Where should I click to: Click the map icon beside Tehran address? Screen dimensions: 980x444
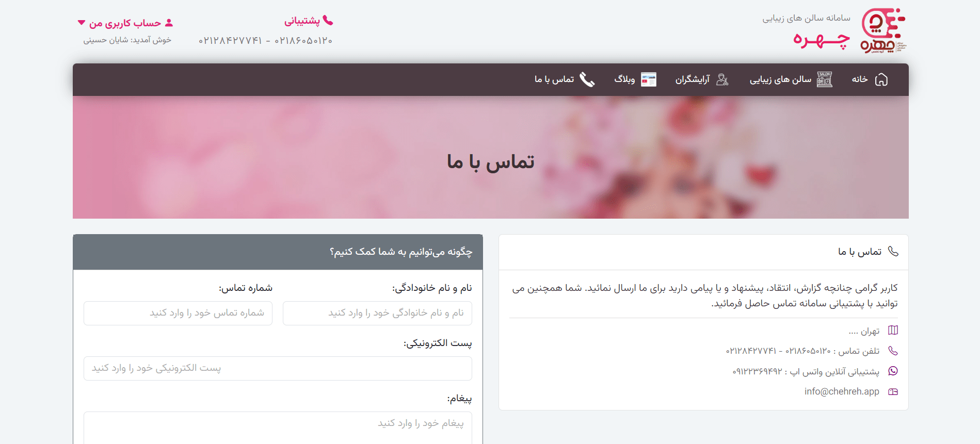893,331
